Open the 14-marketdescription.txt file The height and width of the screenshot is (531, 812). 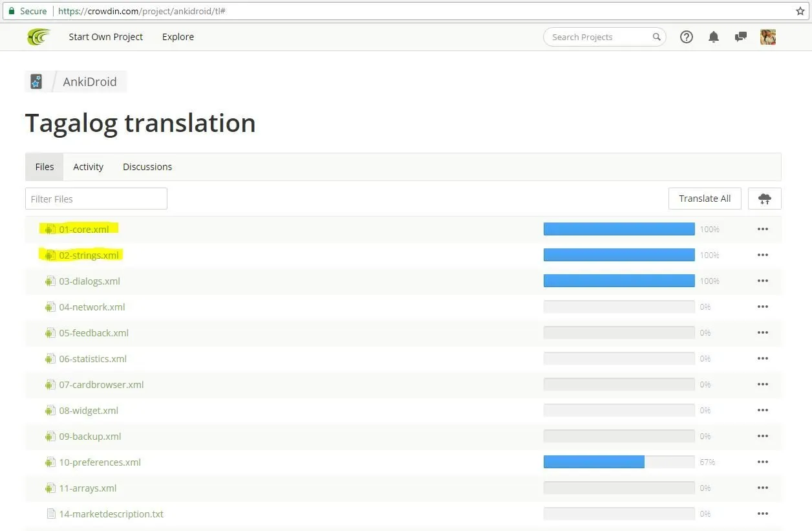111,514
